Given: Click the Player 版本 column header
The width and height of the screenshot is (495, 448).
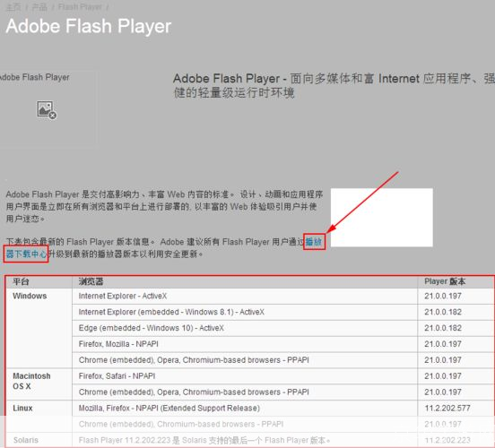Looking at the screenshot, I should [445, 281].
